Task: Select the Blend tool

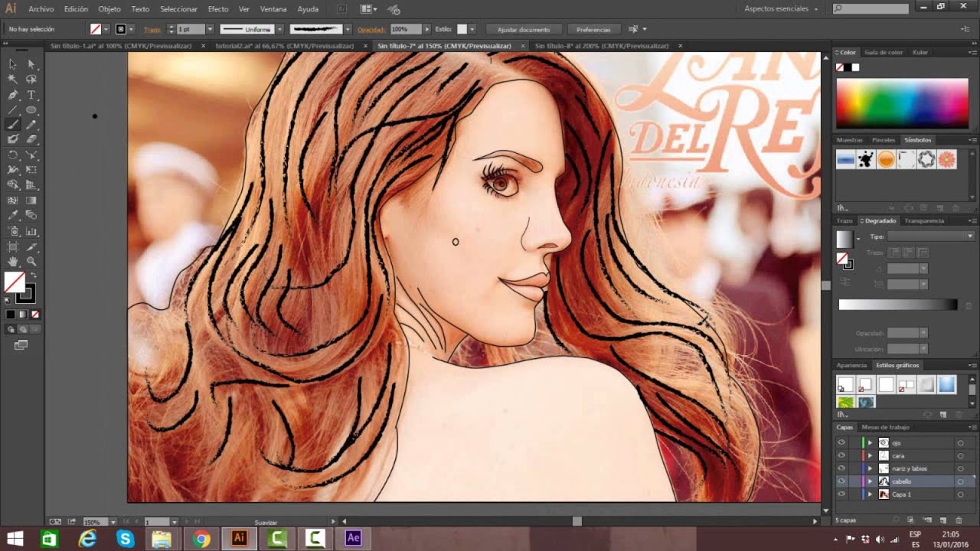Action: tap(31, 216)
